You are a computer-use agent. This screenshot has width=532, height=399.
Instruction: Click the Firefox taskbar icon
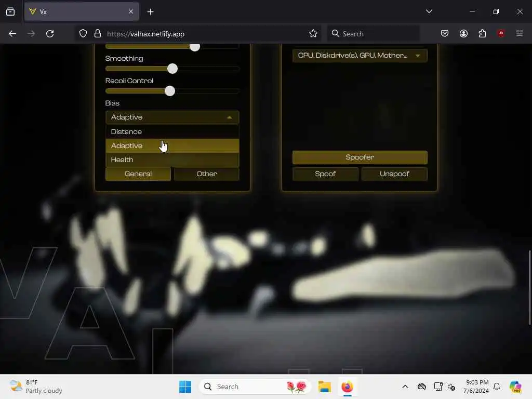pyautogui.click(x=347, y=387)
